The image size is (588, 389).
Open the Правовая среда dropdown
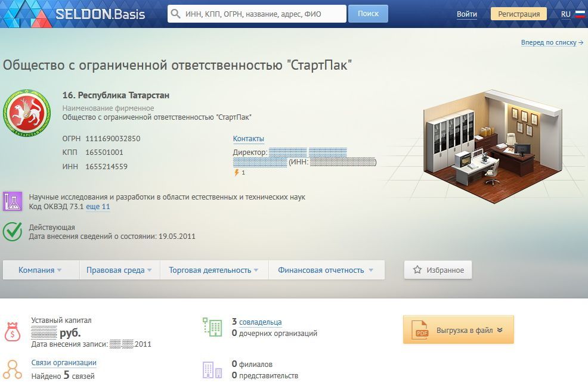[x=119, y=270]
